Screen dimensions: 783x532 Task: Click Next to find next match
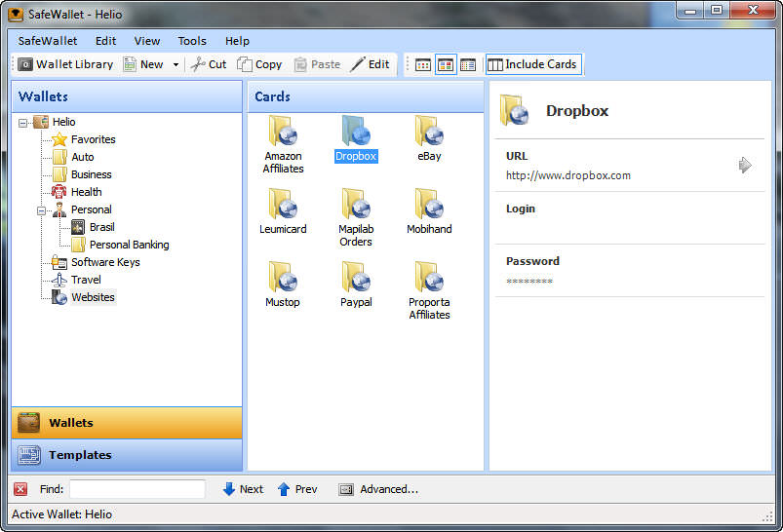243,489
